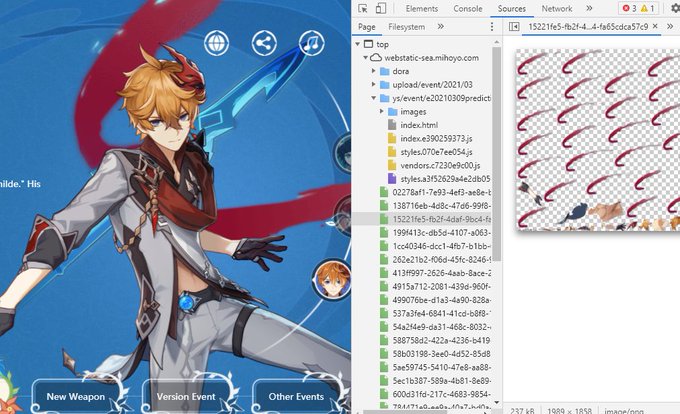The width and height of the screenshot is (680, 414).
Task: Click the Version Event button
Action: (x=186, y=396)
